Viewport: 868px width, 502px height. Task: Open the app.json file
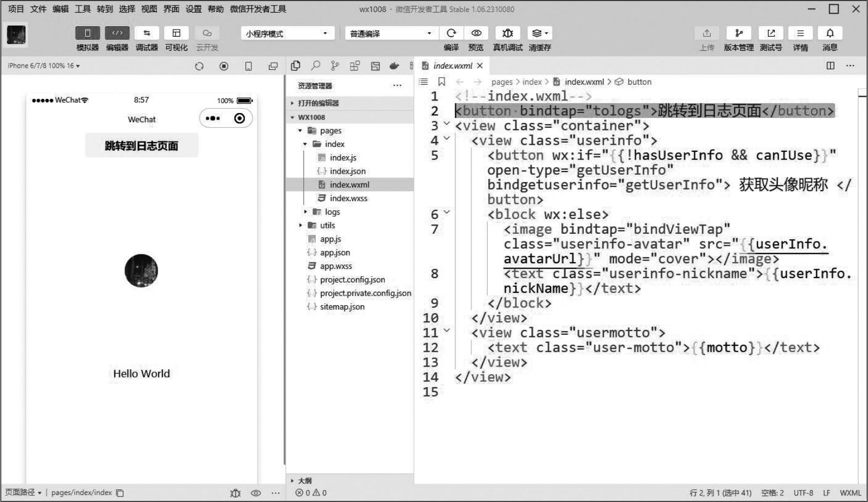point(335,252)
